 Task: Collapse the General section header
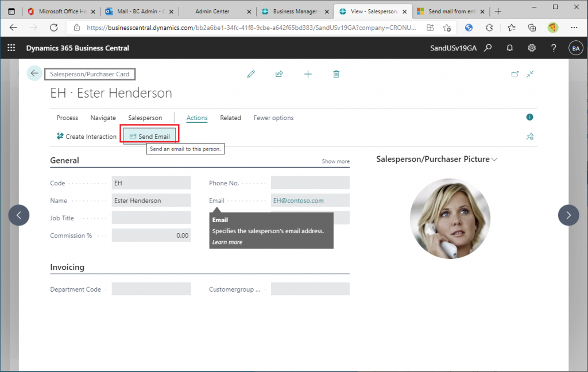64,161
